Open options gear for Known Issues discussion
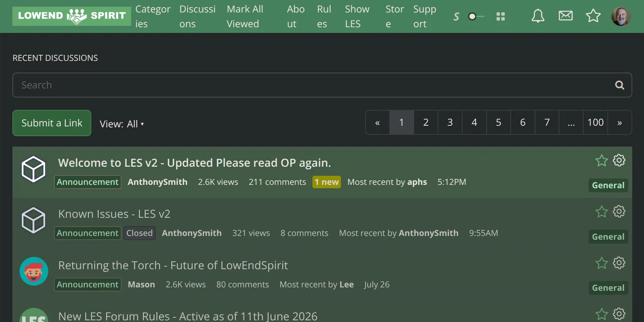 619,212
